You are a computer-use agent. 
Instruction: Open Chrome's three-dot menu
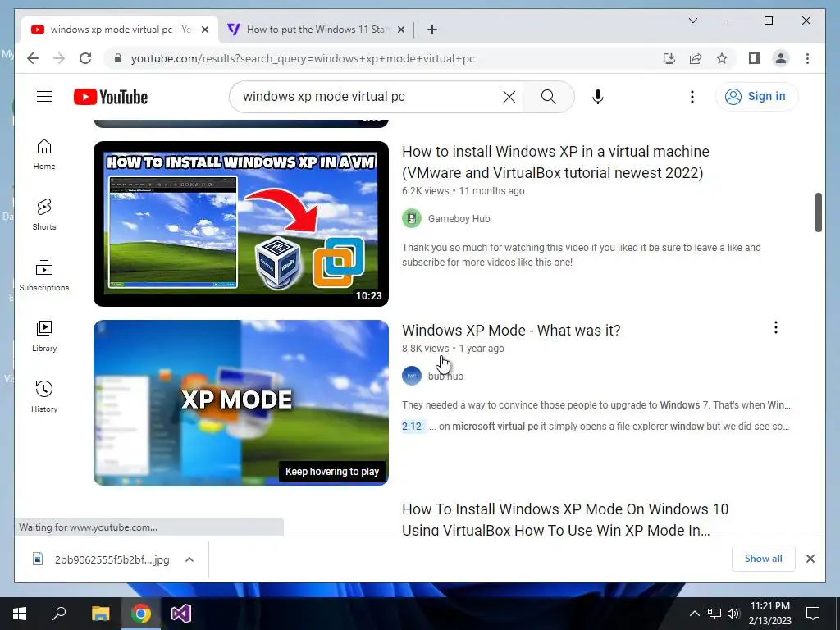click(807, 58)
